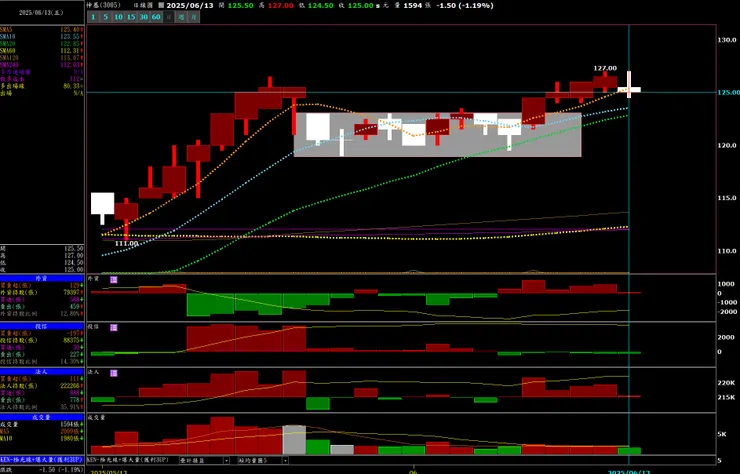The width and height of the screenshot is (740, 474).
Task: Click the MA10 volume value 1980張
Action: 72,439
